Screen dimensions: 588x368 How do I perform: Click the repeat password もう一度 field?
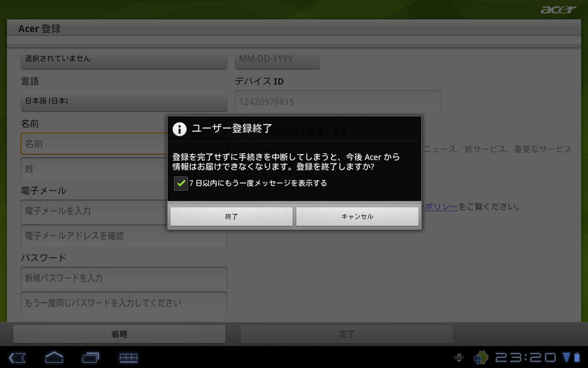click(124, 302)
